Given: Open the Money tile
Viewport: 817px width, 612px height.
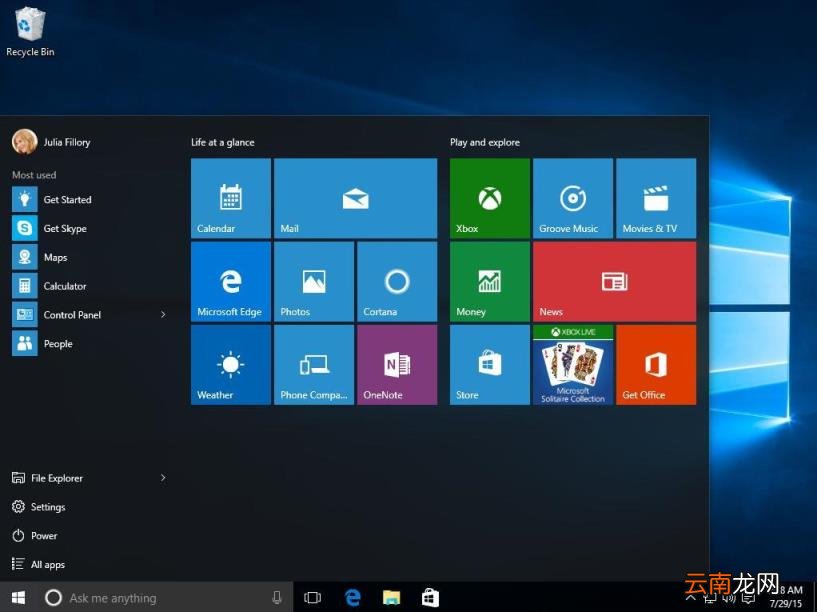Looking at the screenshot, I should pos(490,281).
